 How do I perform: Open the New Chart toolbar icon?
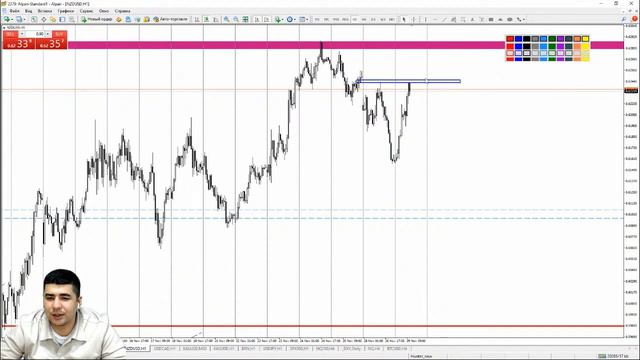7,19
